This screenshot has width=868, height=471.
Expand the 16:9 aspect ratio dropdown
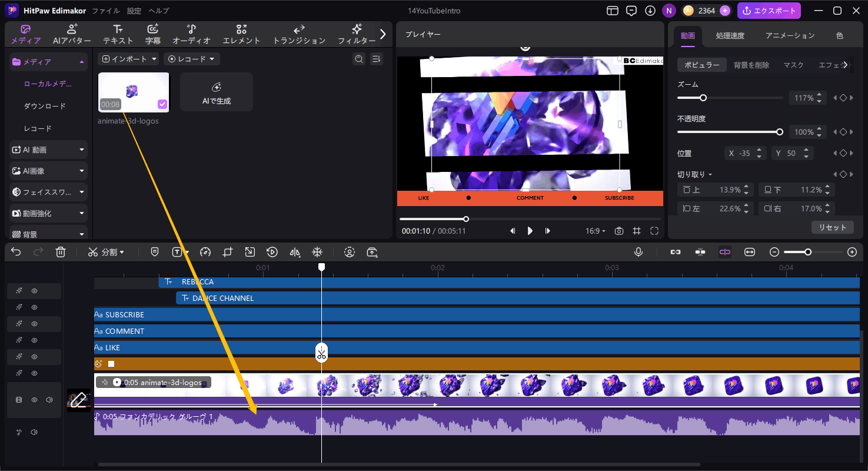pos(595,231)
